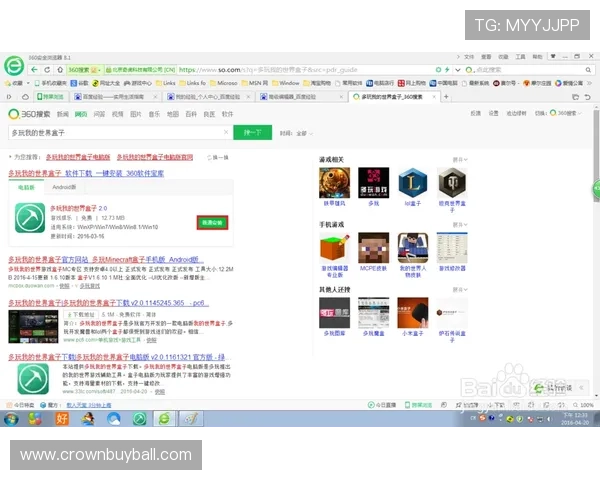Open the 文件 menu in title bar
The width and height of the screenshot is (600, 480).
point(469,57)
